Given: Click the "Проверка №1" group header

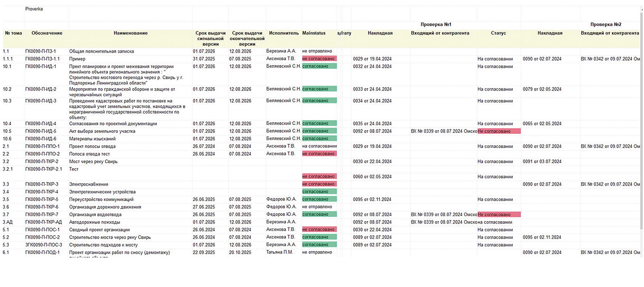Looking at the screenshot, I should click(436, 25).
